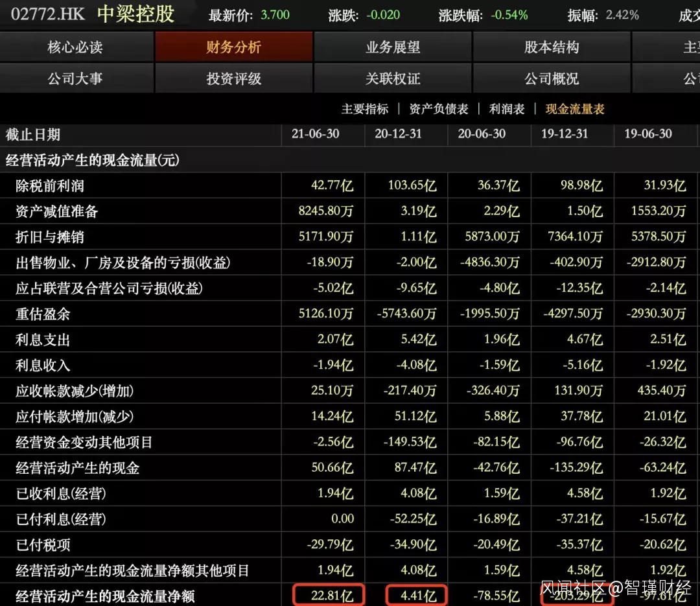Open the 利润表 statement link

coord(507,109)
